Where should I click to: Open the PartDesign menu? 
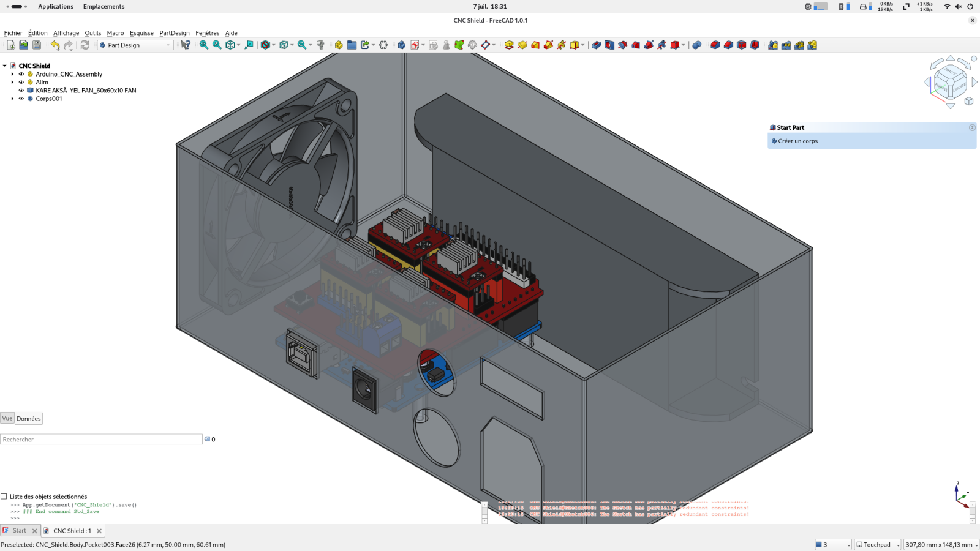175,33
